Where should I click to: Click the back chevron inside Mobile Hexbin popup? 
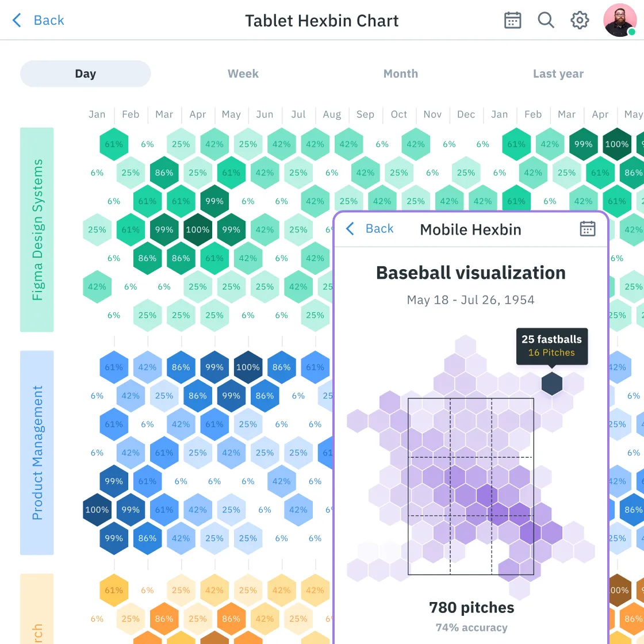click(350, 229)
